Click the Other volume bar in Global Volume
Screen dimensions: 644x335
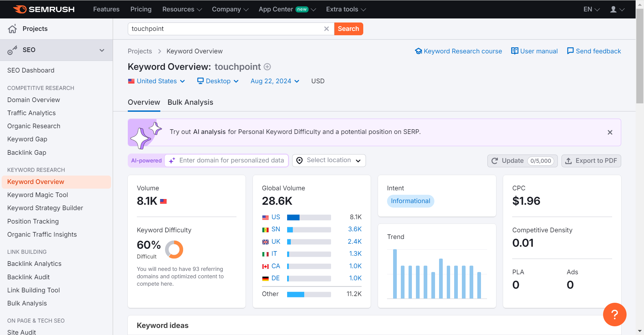309,294
